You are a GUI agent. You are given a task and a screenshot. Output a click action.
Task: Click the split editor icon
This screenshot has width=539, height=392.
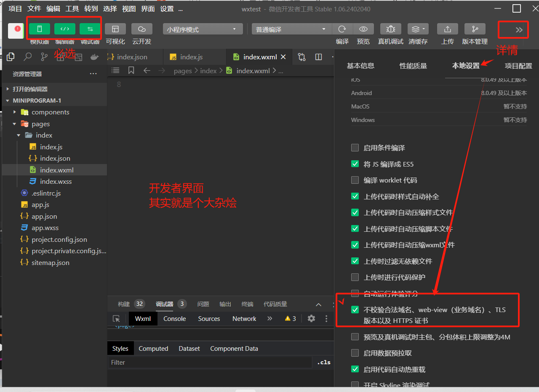pyautogui.click(x=319, y=57)
